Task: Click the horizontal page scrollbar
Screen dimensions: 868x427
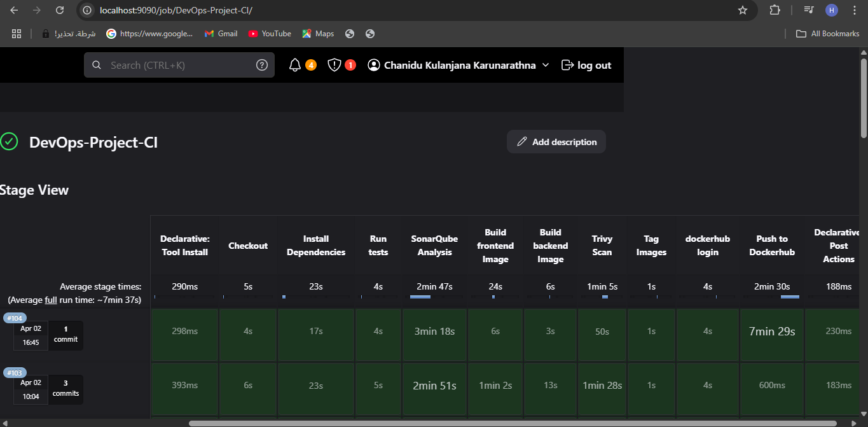Action: click(513, 423)
